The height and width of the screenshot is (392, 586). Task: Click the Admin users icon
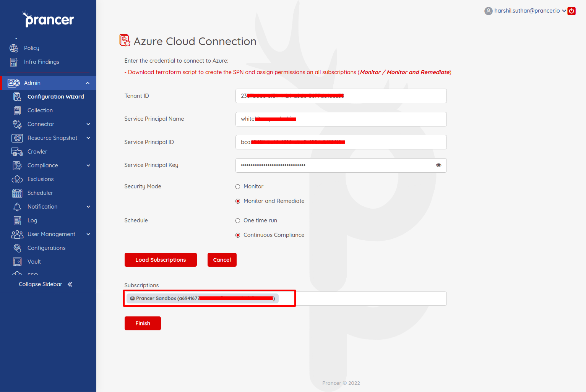pos(14,83)
